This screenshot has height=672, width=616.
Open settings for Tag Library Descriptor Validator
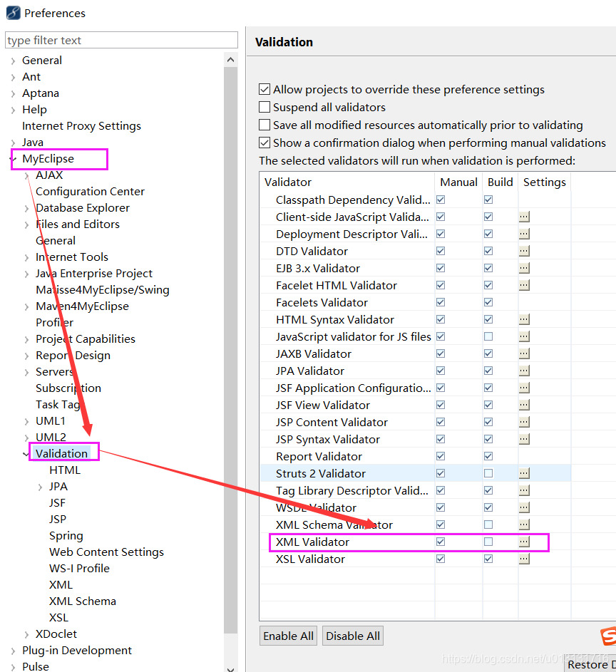point(524,490)
